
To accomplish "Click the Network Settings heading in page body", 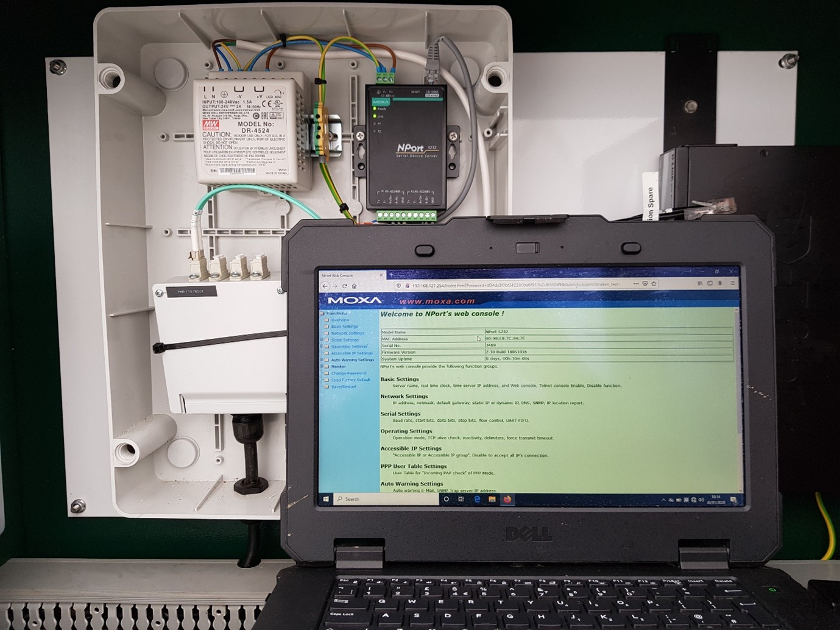I will 404,397.
